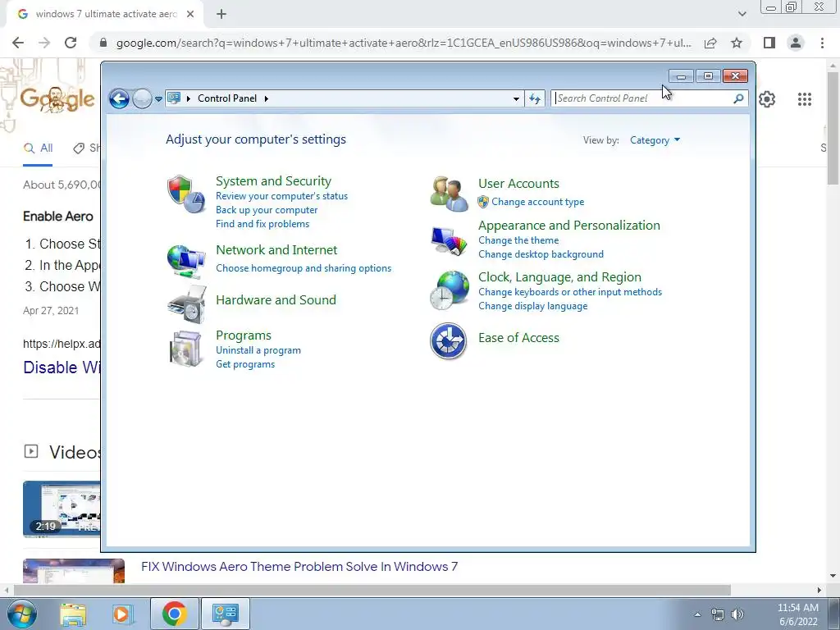Open Windows Explorer from the taskbar

[x=73, y=614]
